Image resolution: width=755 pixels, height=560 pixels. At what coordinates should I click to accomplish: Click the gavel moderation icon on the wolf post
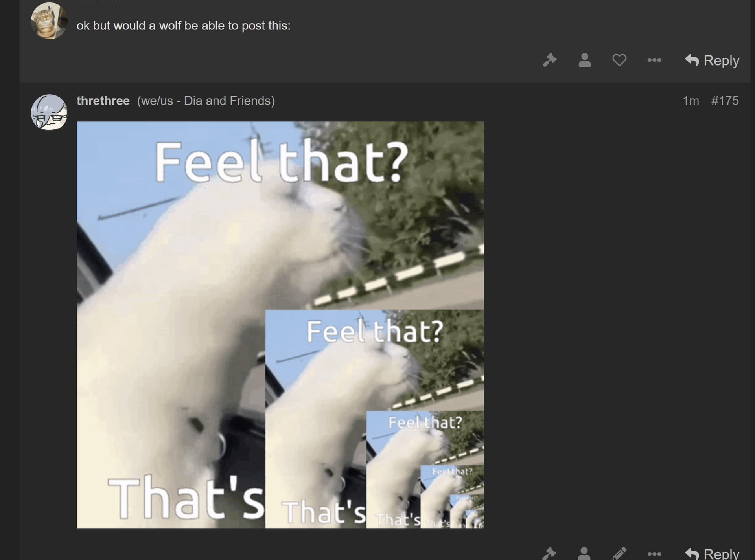coord(549,60)
